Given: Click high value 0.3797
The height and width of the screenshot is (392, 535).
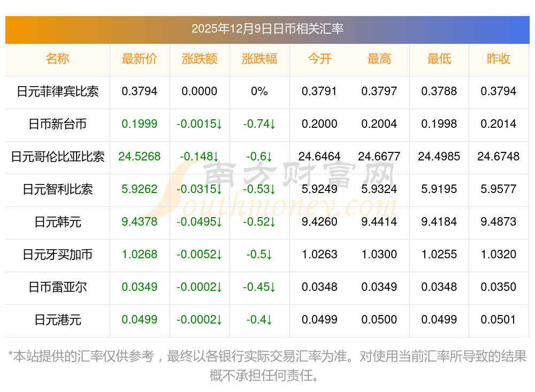Looking at the screenshot, I should pyautogui.click(x=379, y=91).
